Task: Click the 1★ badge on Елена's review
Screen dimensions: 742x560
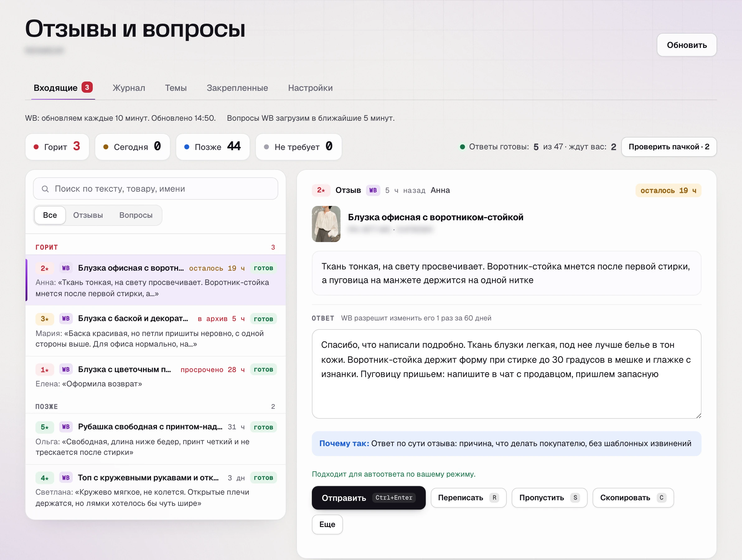Action: (45, 370)
